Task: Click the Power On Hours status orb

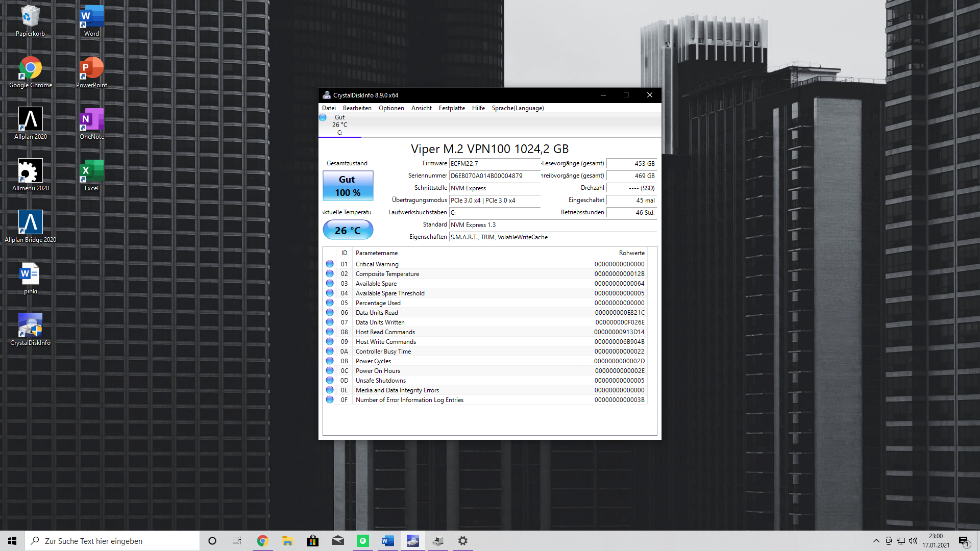Action: (x=330, y=371)
